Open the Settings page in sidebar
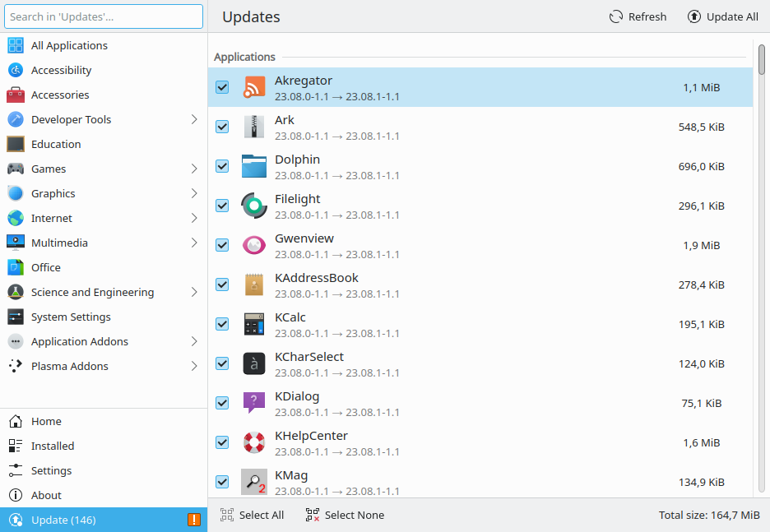 (x=51, y=470)
